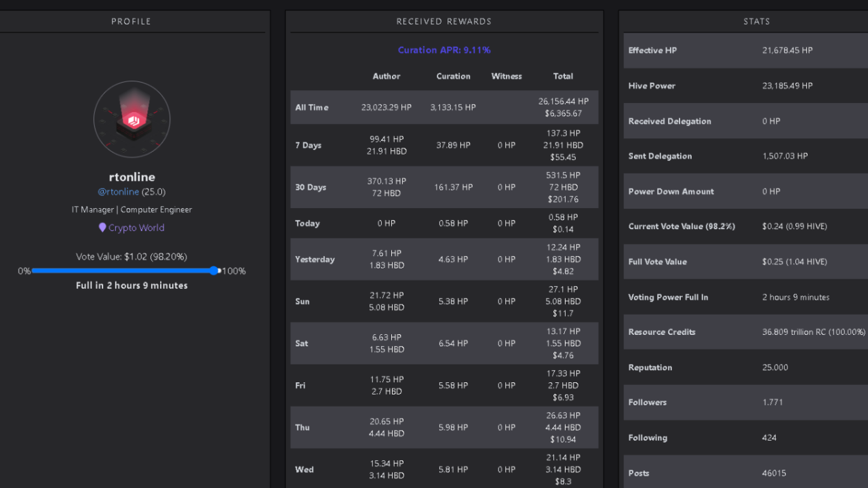
Task: Click the 5.38 HP curation value for Sun
Action: click(x=454, y=302)
